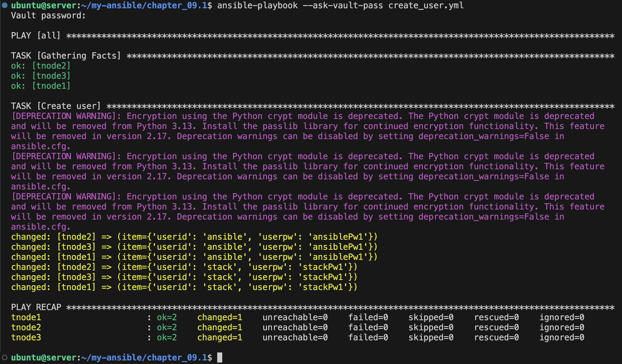Click the Vault password prompt line
The width and height of the screenshot is (622, 364).
[48, 15]
